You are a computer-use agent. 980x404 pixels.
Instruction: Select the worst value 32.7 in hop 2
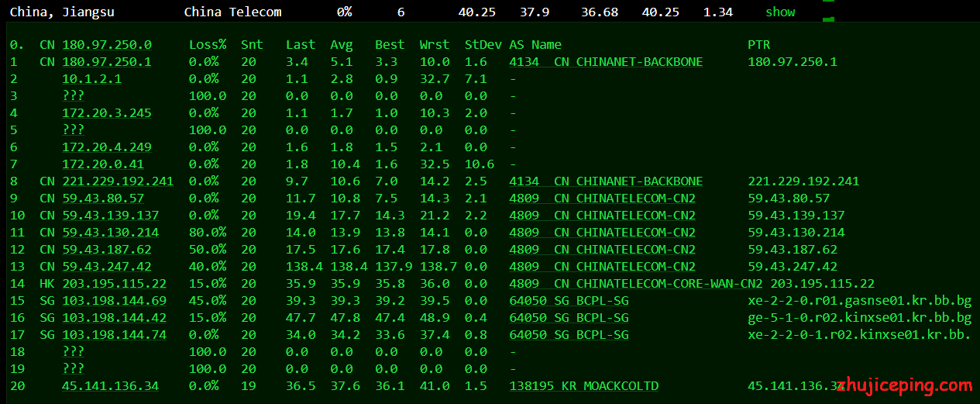[435, 79]
